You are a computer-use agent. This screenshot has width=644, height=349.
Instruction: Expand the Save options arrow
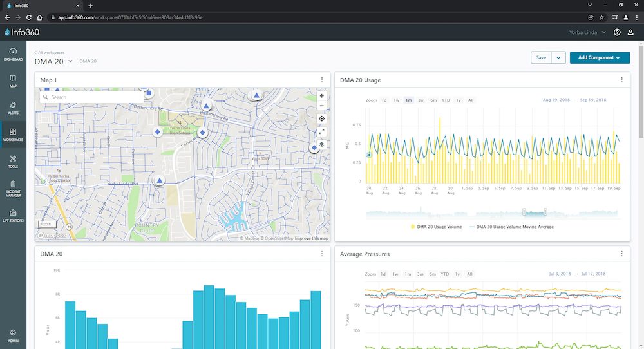pyautogui.click(x=558, y=57)
